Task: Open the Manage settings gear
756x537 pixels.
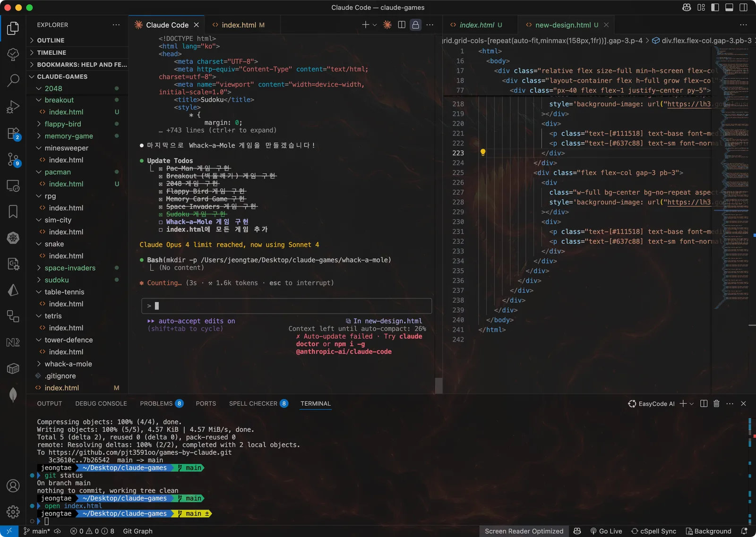Action: [13, 511]
